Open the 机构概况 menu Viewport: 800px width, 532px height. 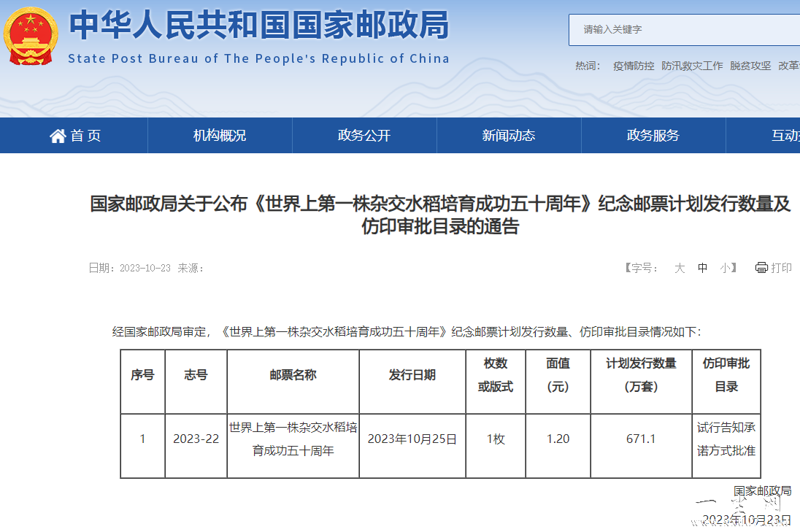(220, 136)
